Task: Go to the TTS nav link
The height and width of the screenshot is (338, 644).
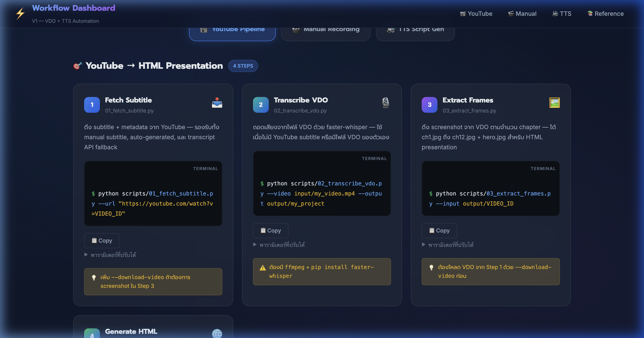Action: click(562, 14)
